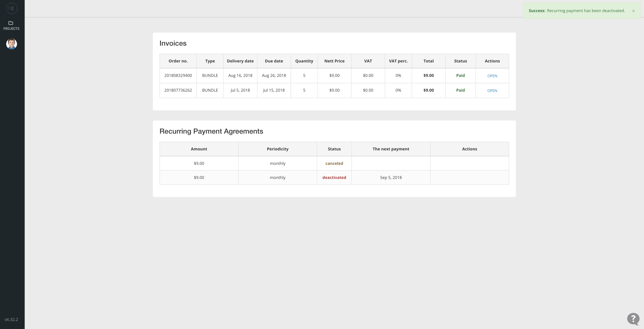This screenshot has width=644, height=329.
Task: Click the Quantity column header
Action: [304, 61]
